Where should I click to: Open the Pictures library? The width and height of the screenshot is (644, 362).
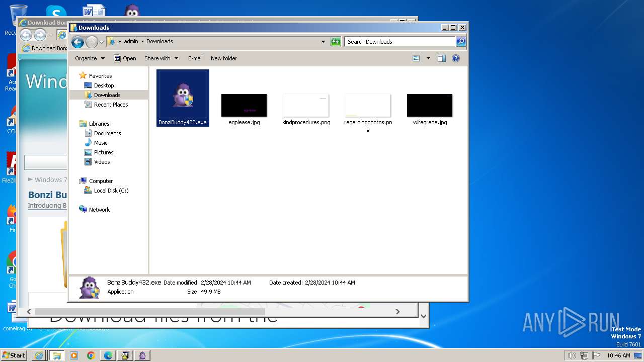tap(104, 152)
